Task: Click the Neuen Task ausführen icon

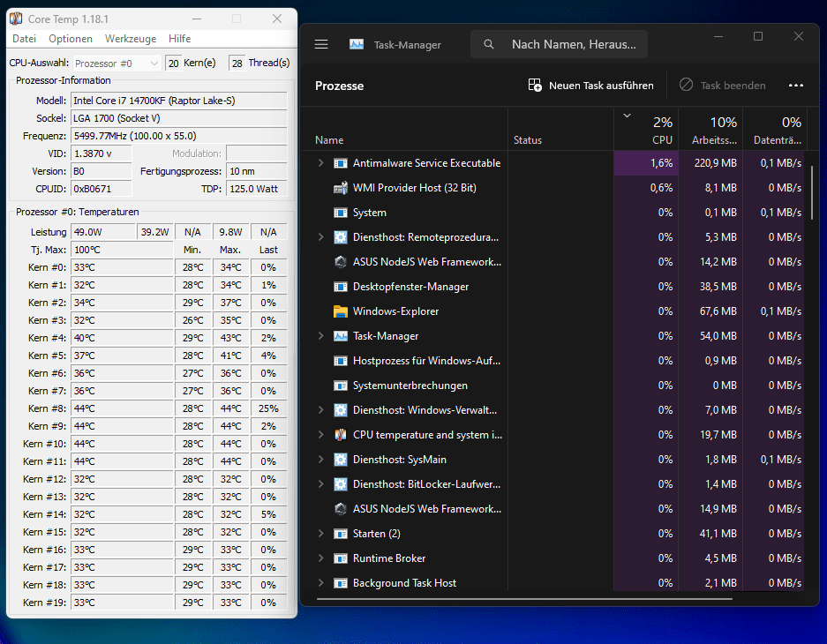Action: (x=535, y=86)
